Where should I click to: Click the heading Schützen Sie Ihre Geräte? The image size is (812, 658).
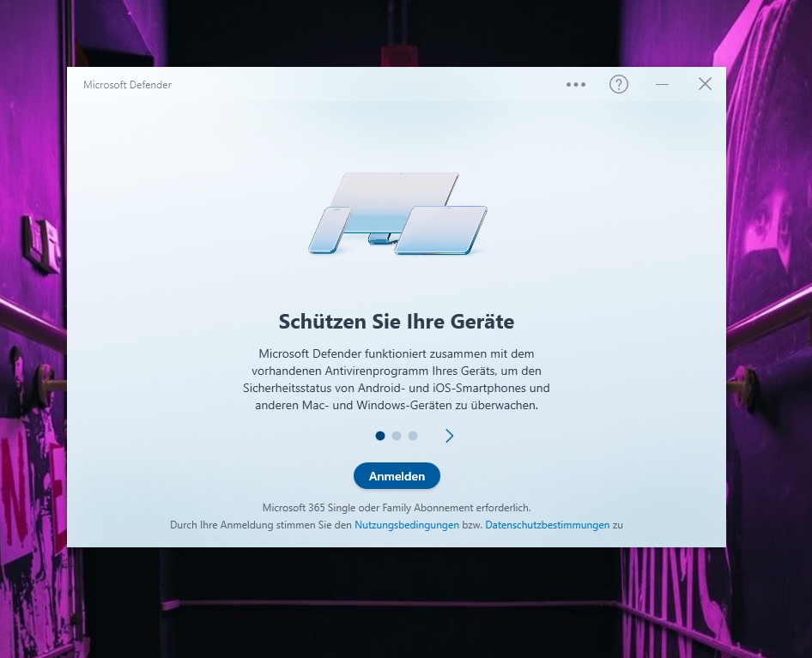pyautogui.click(x=397, y=322)
